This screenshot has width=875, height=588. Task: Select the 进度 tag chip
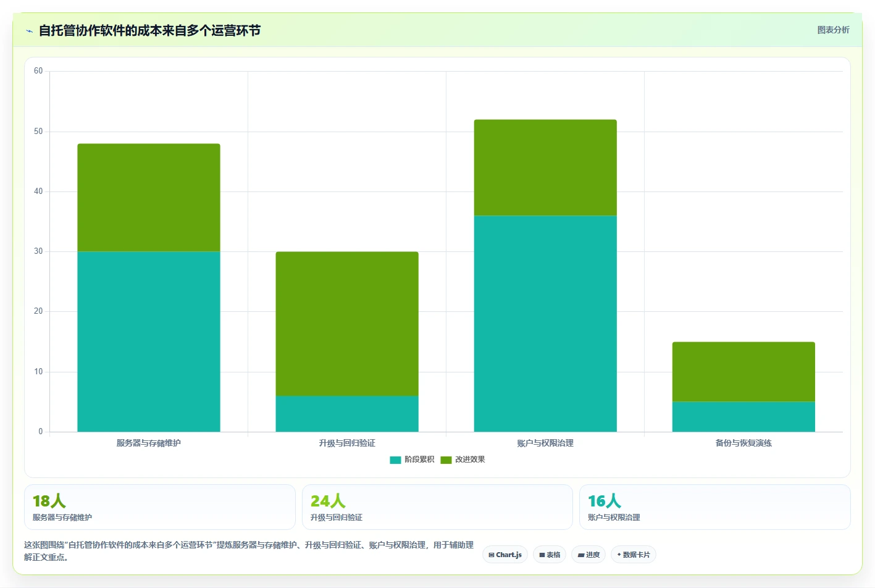click(x=588, y=555)
